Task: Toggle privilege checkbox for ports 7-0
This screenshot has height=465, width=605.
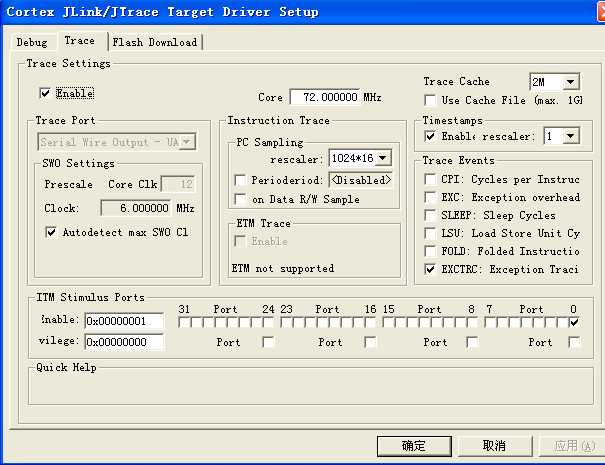Action: [x=574, y=342]
